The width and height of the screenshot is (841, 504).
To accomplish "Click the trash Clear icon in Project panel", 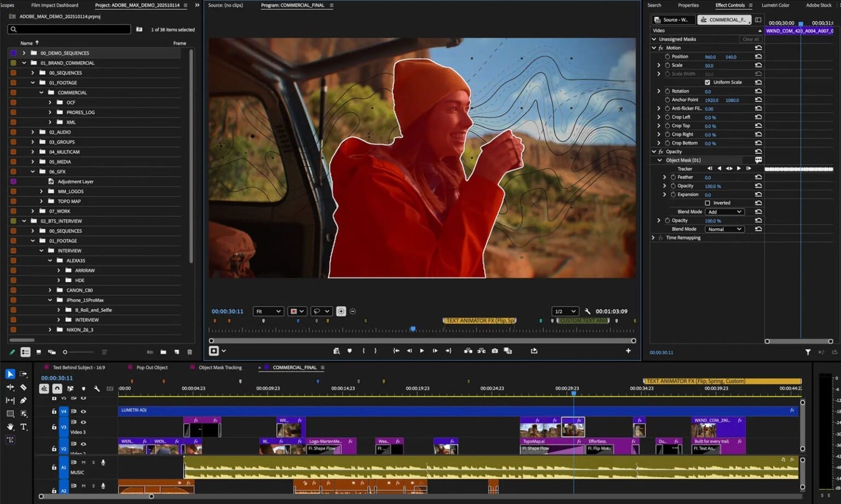I will coord(190,352).
